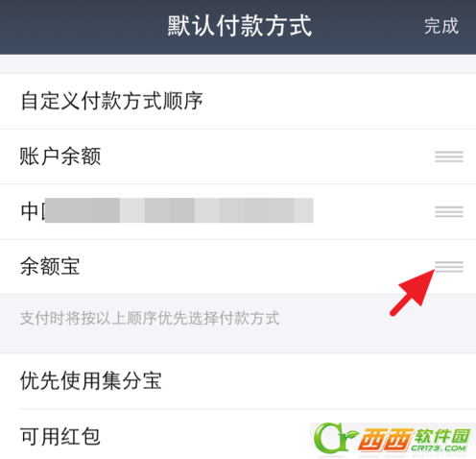Select the 账户余额 payment label
The image size is (476, 459).
tap(60, 157)
